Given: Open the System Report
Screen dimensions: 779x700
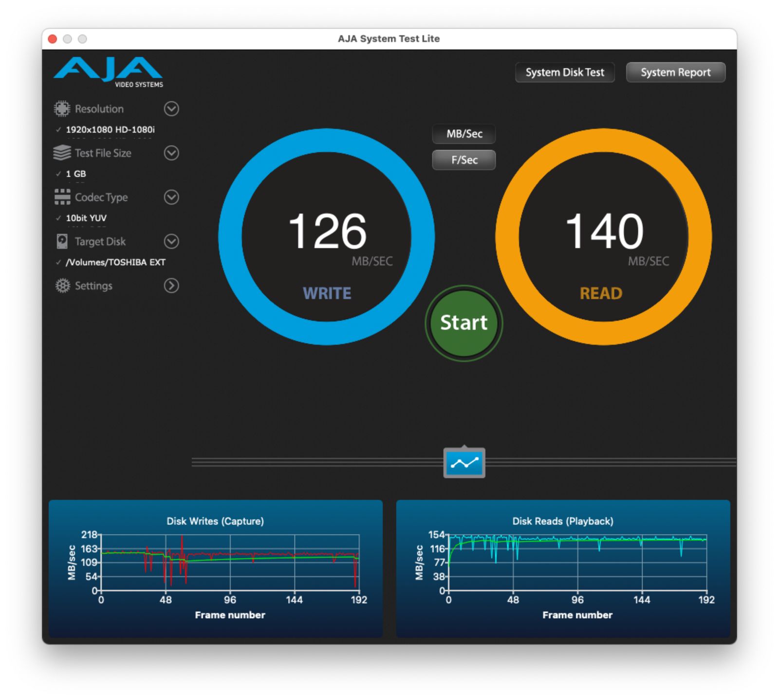Looking at the screenshot, I should 676,73.
